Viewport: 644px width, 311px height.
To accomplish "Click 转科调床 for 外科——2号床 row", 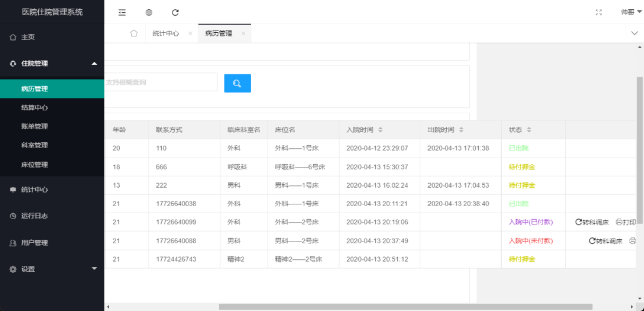I will (592, 222).
